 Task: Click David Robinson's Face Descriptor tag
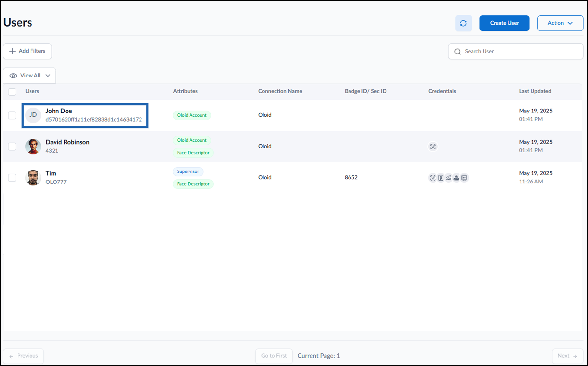coord(193,153)
